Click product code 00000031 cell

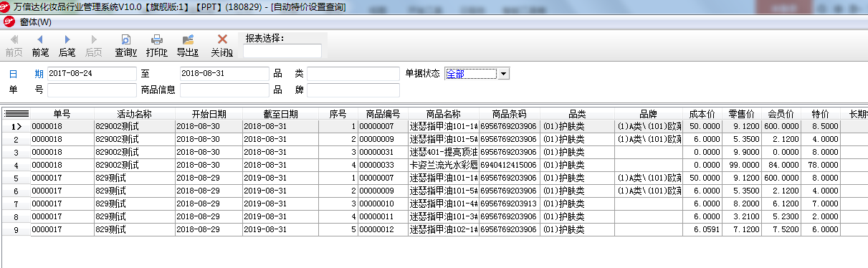pyautogui.click(x=383, y=152)
